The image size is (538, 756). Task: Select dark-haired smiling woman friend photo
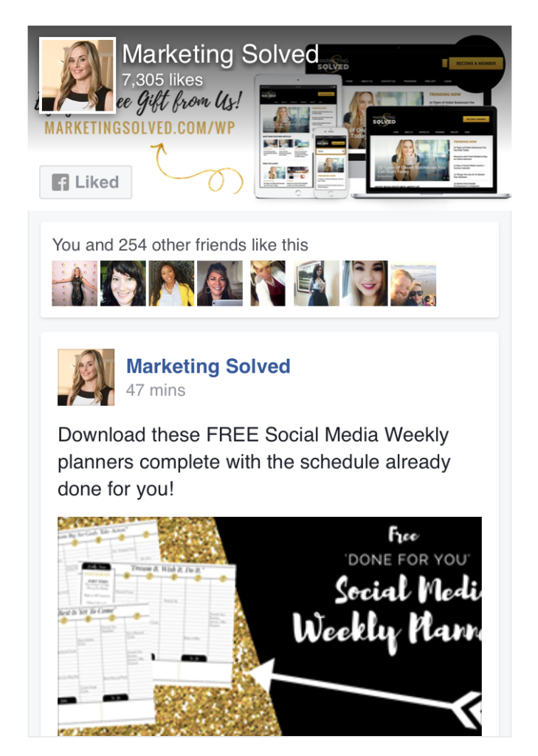point(123,283)
